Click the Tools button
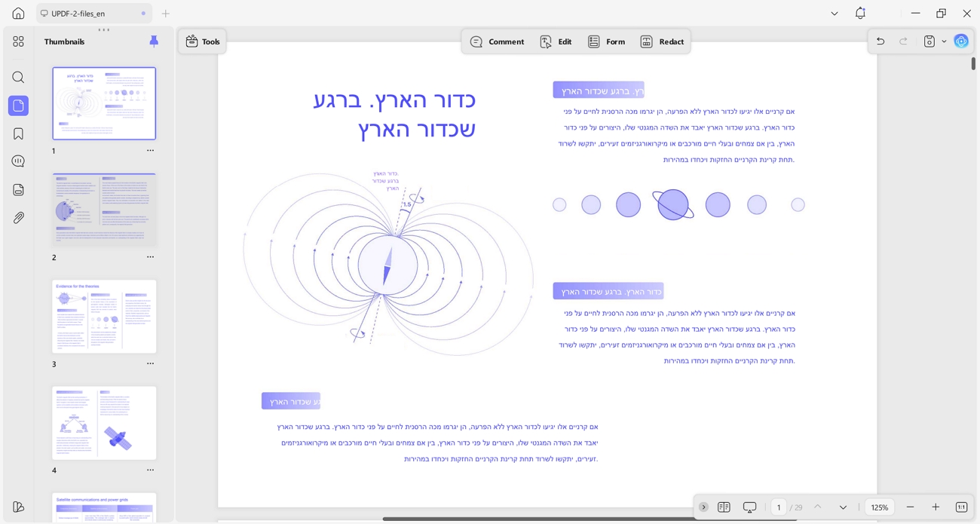This screenshot has height=524, width=980. 202,41
